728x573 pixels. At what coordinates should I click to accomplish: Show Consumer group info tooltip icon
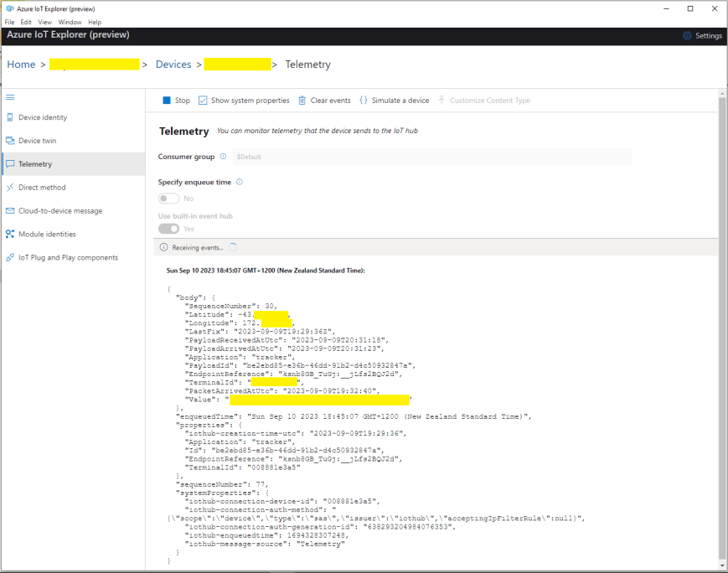click(223, 157)
